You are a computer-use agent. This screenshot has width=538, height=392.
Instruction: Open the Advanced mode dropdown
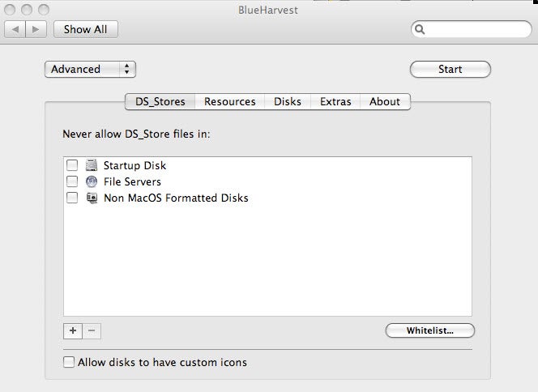pos(90,70)
